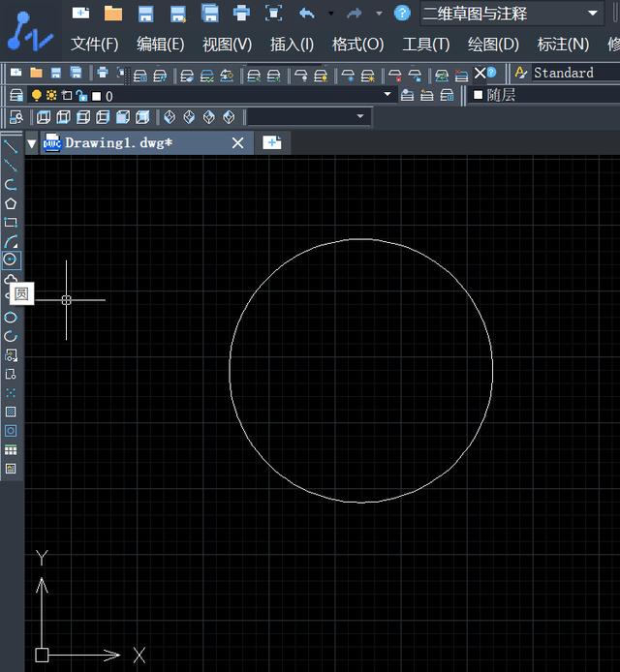Click the Insert Block tool

pyautogui.click(x=11, y=354)
